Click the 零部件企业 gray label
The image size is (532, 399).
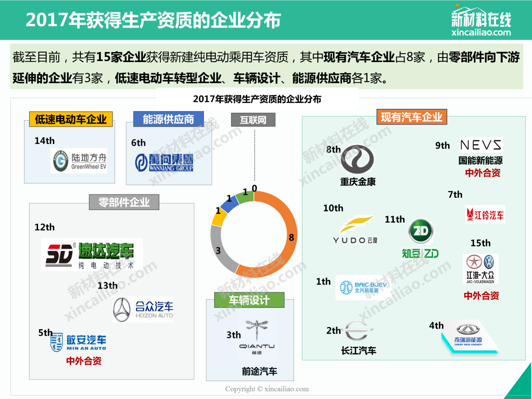(x=124, y=202)
